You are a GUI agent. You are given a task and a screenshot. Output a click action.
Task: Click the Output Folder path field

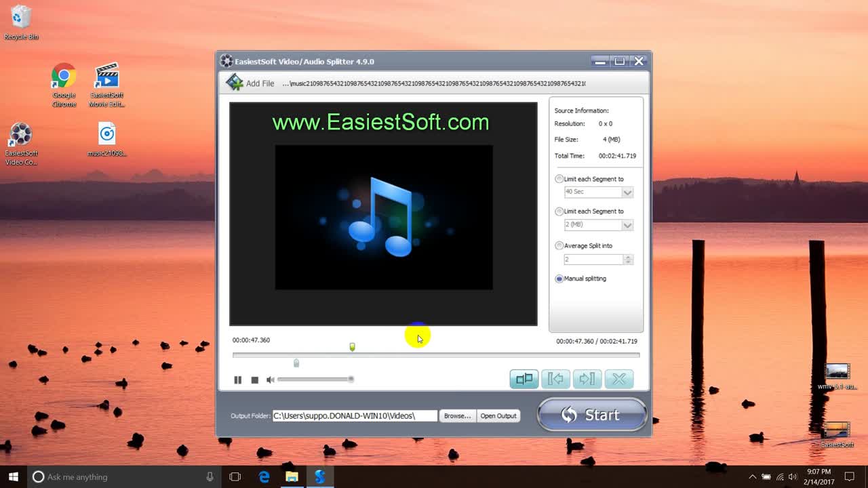(x=355, y=415)
